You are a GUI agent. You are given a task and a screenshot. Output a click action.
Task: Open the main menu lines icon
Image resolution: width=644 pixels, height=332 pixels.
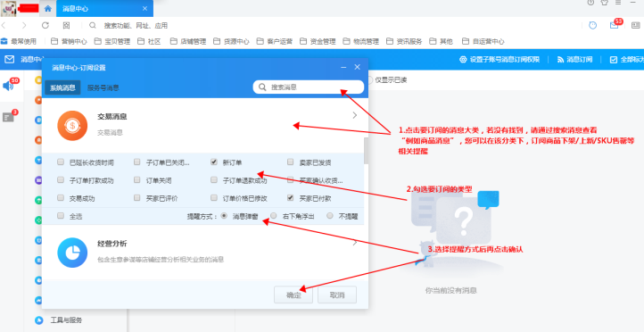tap(618, 3)
